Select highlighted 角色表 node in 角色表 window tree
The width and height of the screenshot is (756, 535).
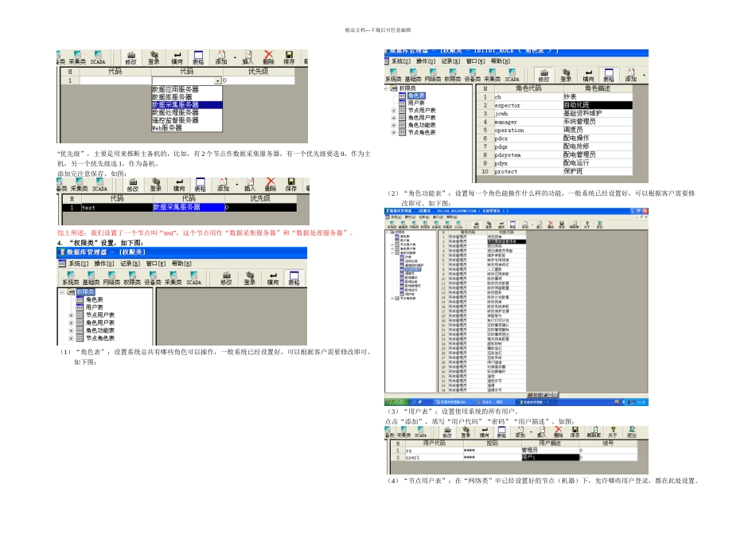click(x=416, y=96)
